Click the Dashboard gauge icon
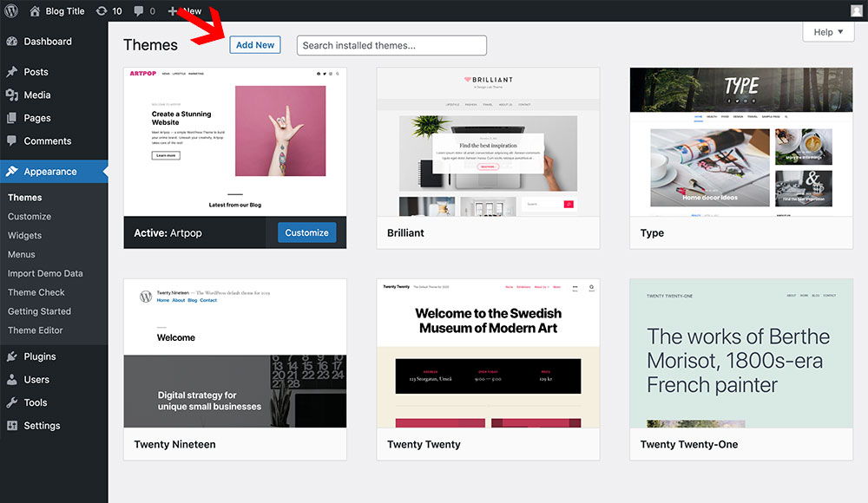 coord(11,41)
